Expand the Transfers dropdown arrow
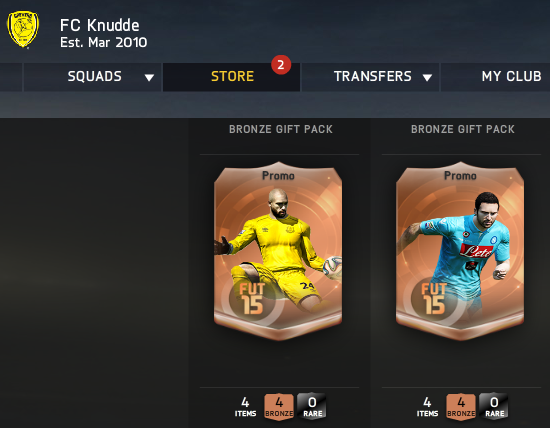 [427, 77]
